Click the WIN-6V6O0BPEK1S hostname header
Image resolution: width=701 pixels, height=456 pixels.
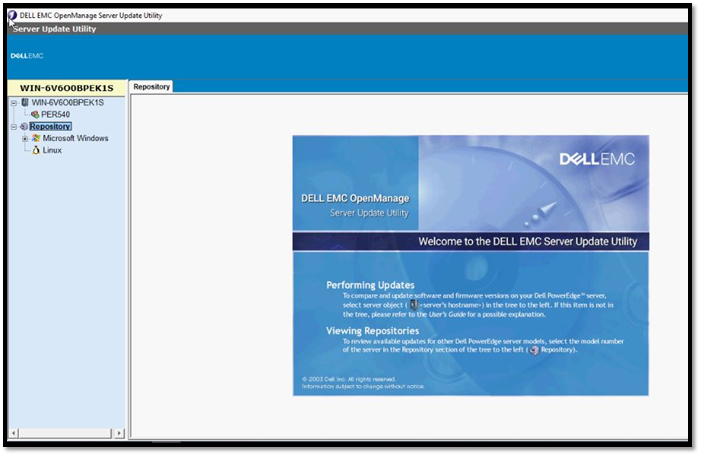click(x=67, y=88)
